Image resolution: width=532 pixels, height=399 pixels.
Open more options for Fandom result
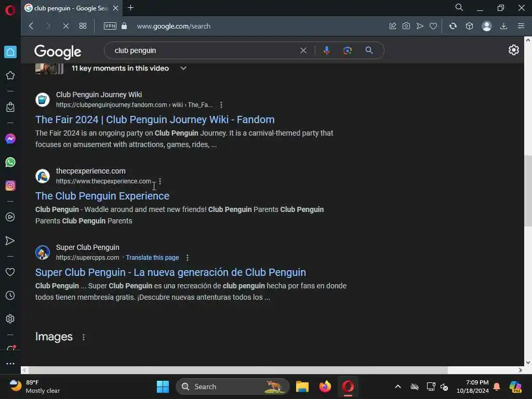(221, 105)
